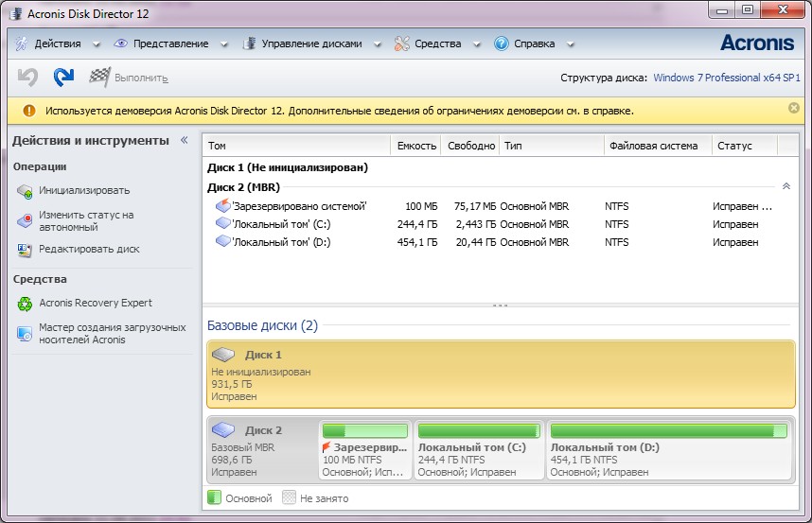Collapse the Диск 2 (MBR) group

(x=786, y=186)
